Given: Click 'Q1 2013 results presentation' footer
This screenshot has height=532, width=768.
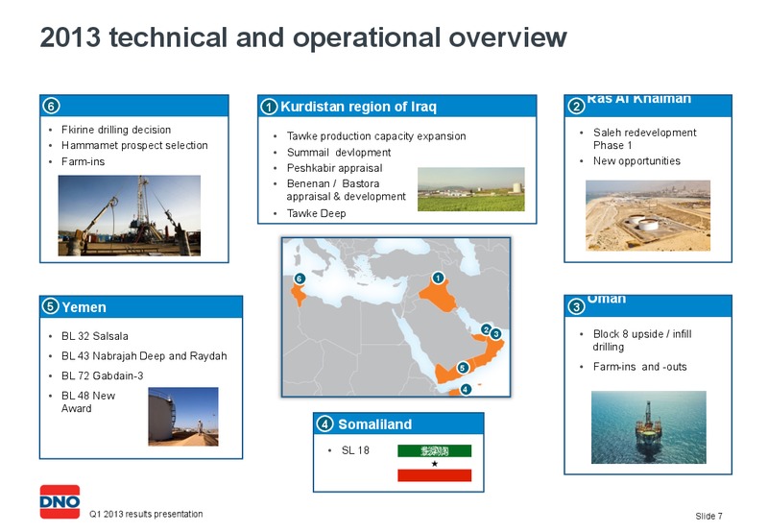Looking at the screenshot, I should (x=146, y=514).
